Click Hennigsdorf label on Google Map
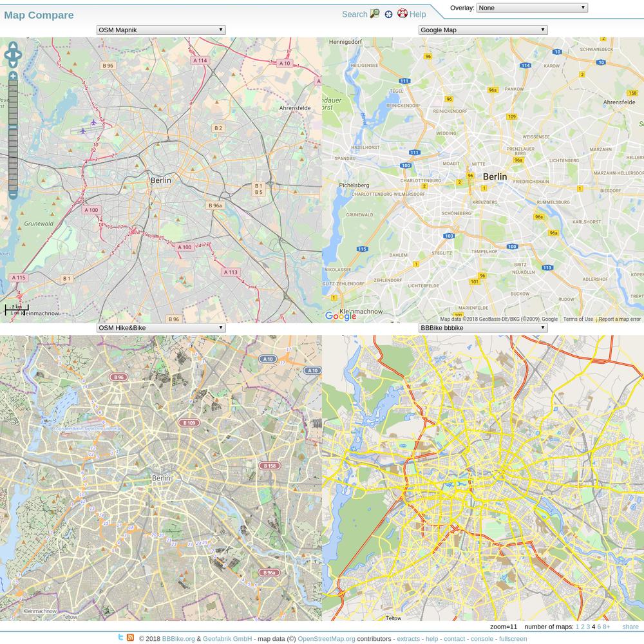This screenshot has height=644, width=644. click(345, 42)
